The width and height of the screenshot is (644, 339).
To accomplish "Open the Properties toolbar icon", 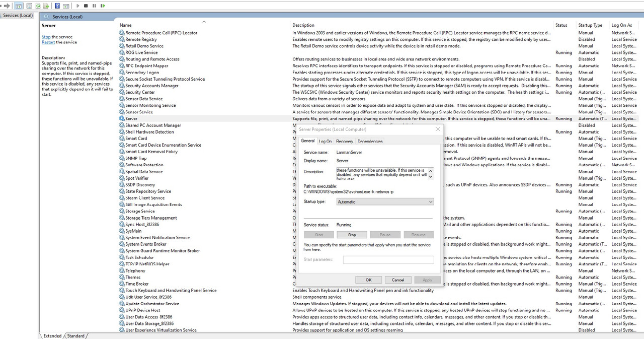I will tap(29, 6).
